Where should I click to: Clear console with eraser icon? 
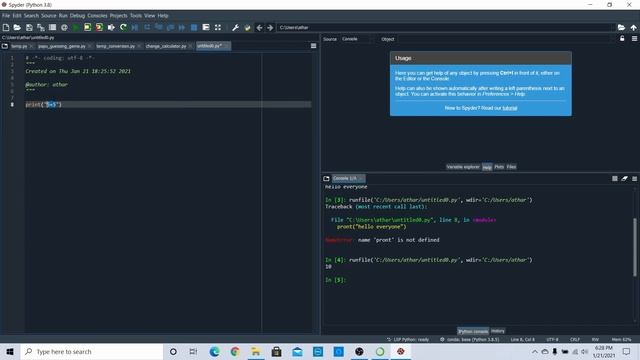[624, 178]
